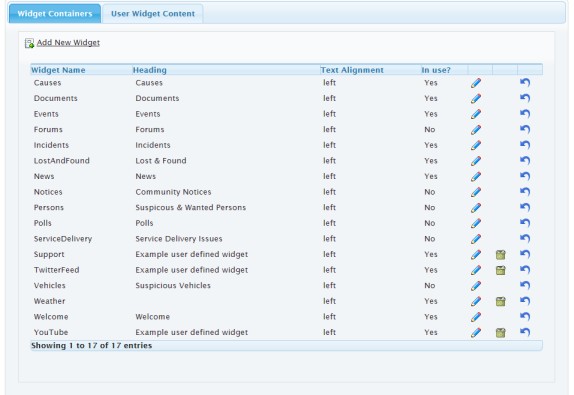
Task: Click the edit pencil for Incidents
Action: pyautogui.click(x=476, y=146)
